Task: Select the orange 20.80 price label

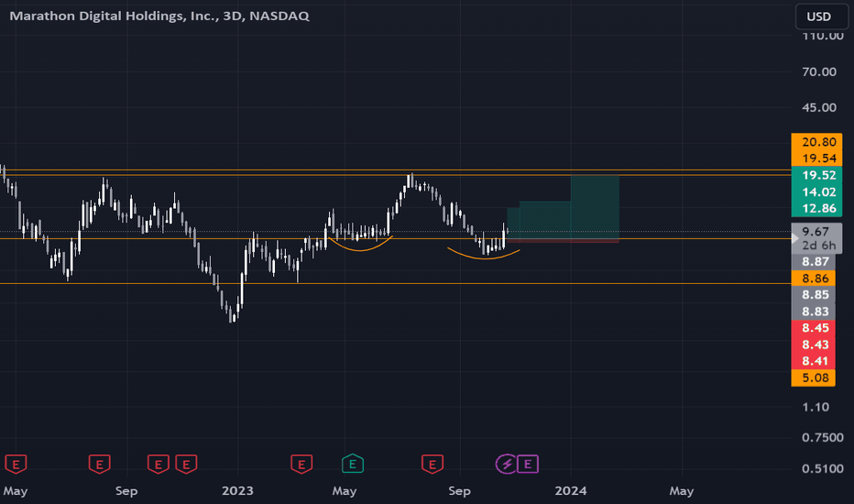Action: (x=816, y=142)
